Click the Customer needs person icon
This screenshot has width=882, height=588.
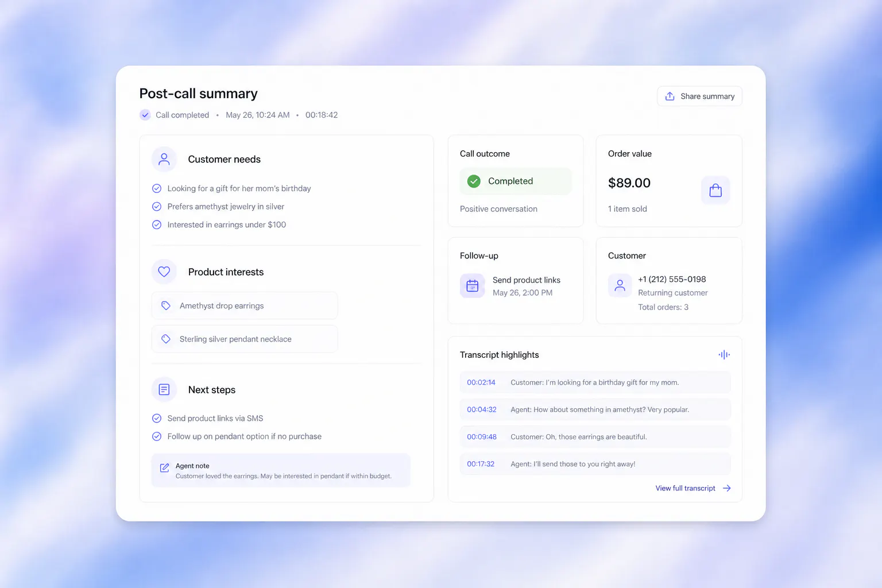(x=164, y=159)
